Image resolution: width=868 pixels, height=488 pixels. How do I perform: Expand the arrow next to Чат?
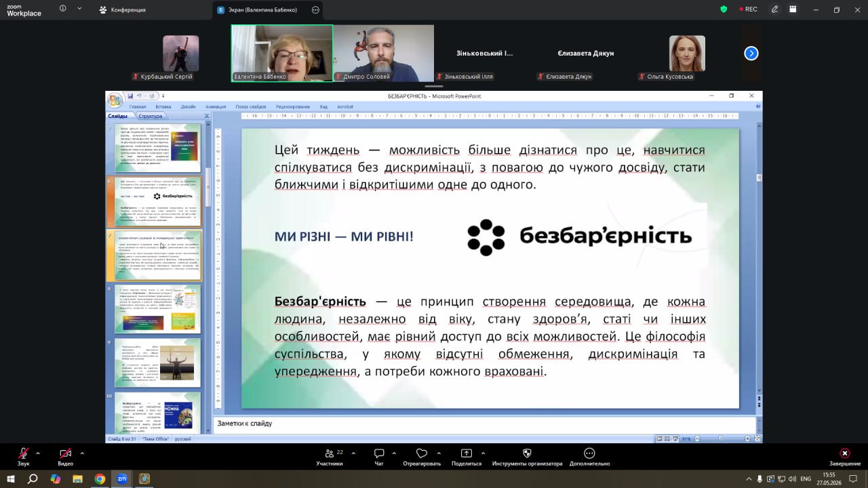(x=394, y=453)
